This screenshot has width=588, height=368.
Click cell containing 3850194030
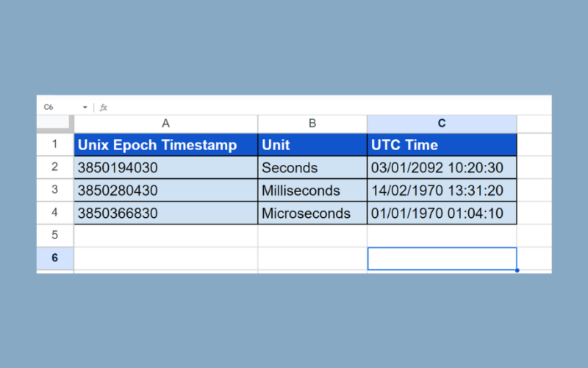pyautogui.click(x=165, y=168)
